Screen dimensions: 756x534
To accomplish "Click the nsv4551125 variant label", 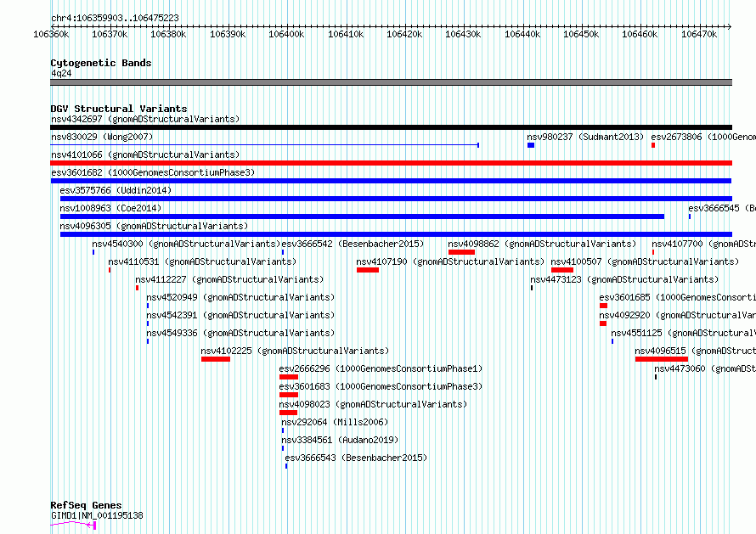I will [683, 333].
